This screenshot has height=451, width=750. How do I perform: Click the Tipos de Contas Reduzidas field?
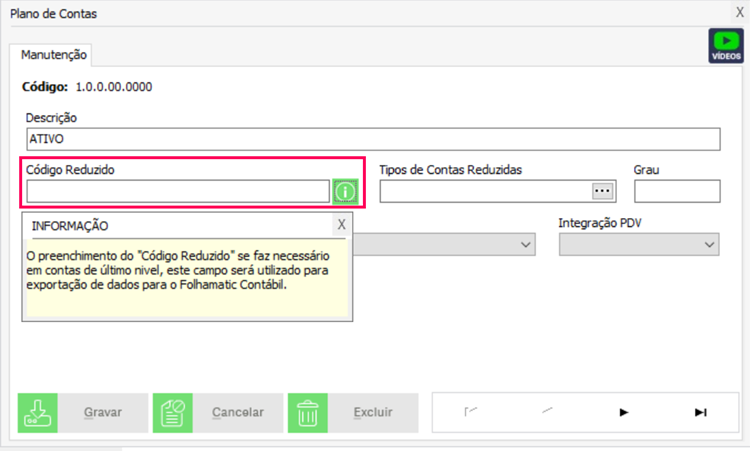click(484, 191)
